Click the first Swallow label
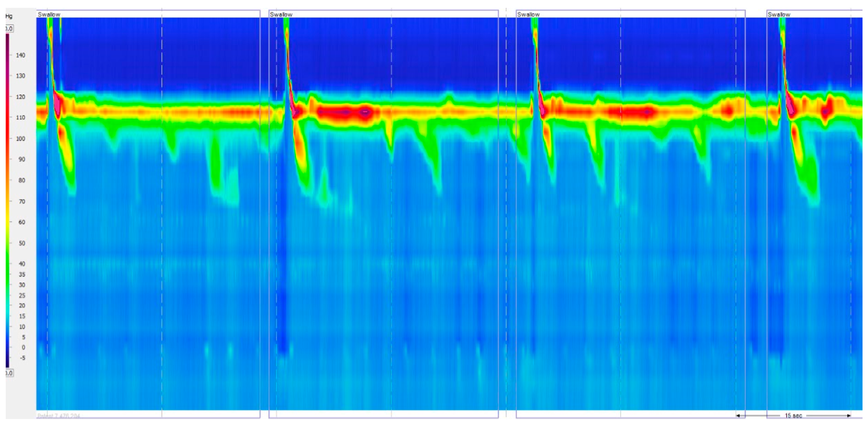Viewport: 868px width, 425px height. pos(49,15)
